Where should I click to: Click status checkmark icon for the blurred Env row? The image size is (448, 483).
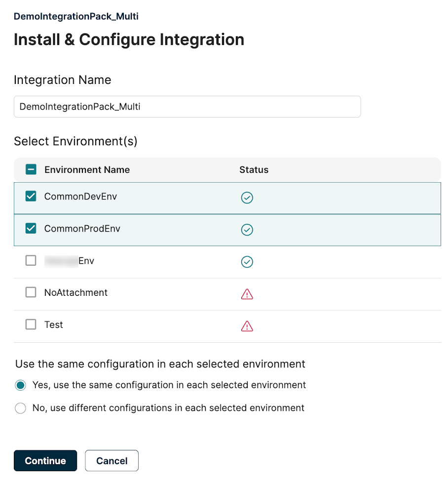click(247, 262)
